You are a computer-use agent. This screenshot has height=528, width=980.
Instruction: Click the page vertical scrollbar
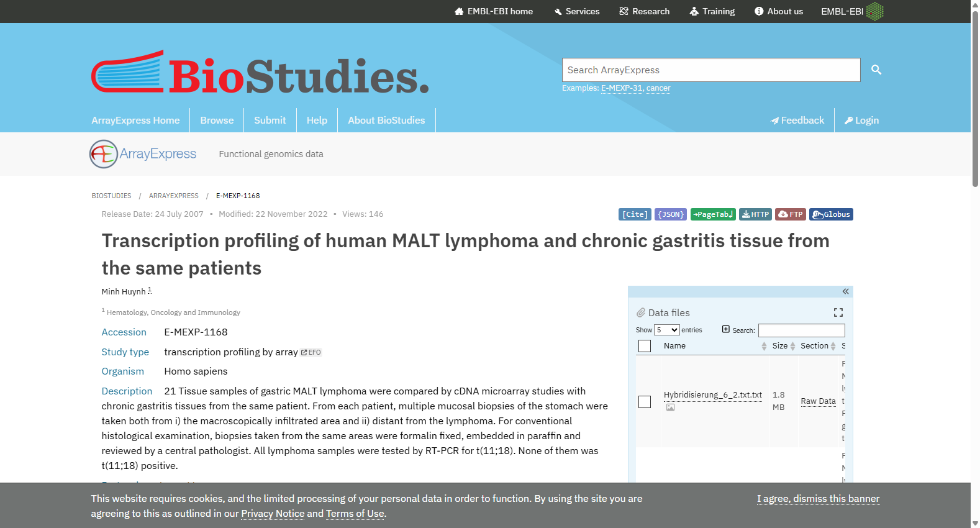pos(975,264)
